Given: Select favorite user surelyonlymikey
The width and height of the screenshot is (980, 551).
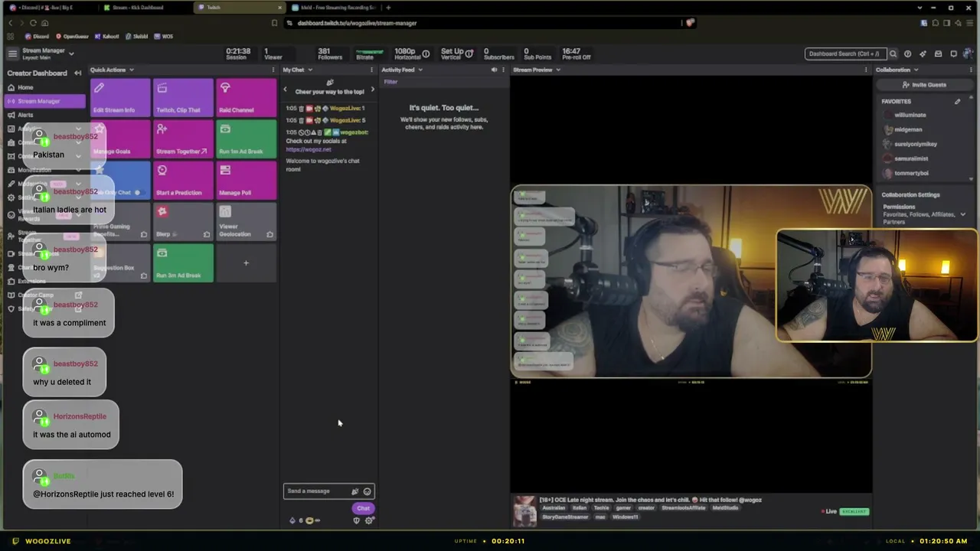Looking at the screenshot, I should tap(915, 144).
